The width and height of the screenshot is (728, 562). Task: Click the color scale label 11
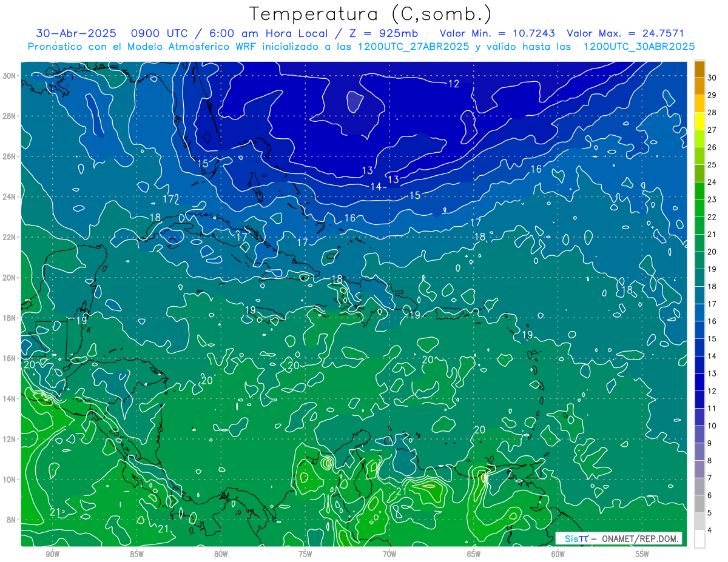tap(712, 408)
